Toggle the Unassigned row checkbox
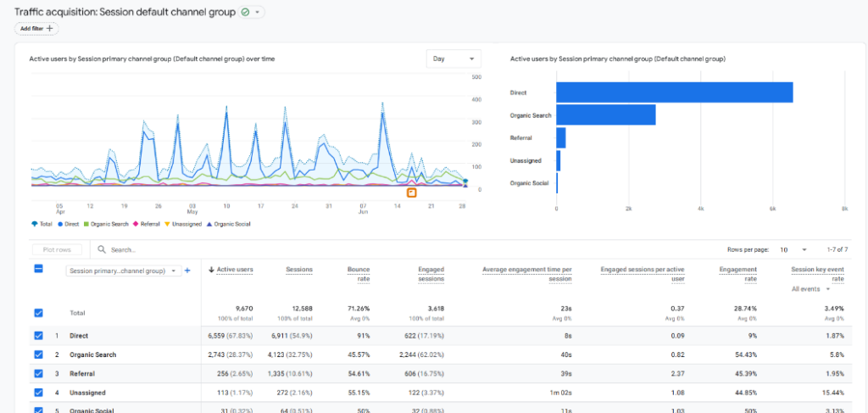 tap(39, 393)
